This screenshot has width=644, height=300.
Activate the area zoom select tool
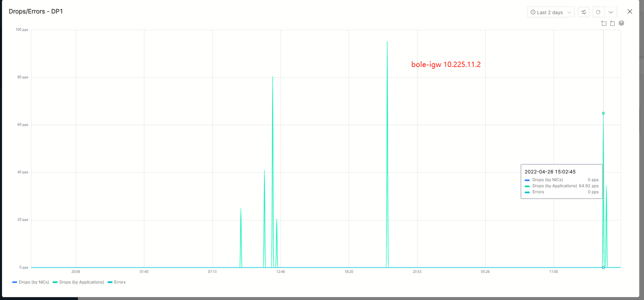[x=604, y=23]
